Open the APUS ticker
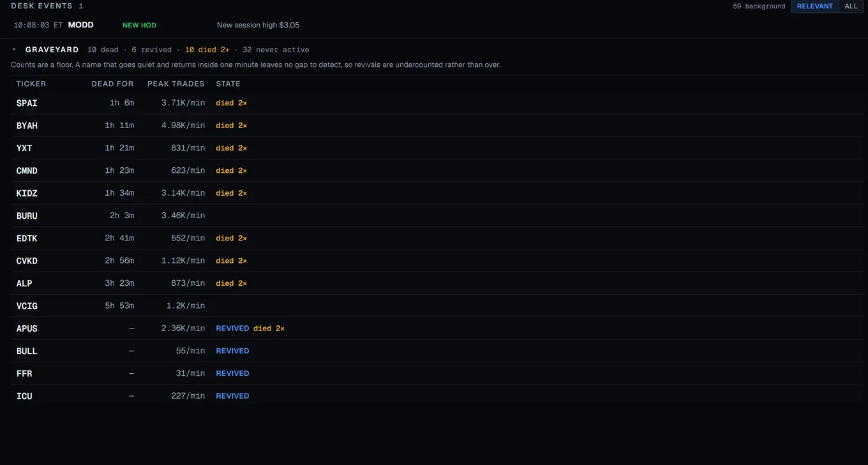This screenshot has width=868, height=465. (x=27, y=328)
